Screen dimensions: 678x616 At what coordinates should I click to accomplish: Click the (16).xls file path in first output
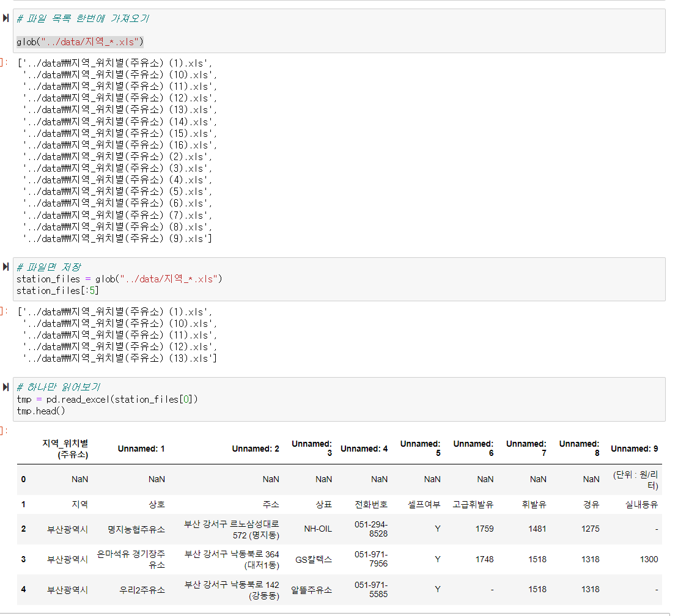(120, 145)
